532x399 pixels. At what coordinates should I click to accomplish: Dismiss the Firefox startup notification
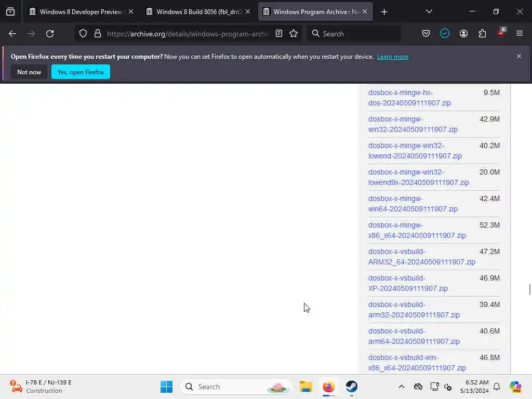pyautogui.click(x=519, y=56)
